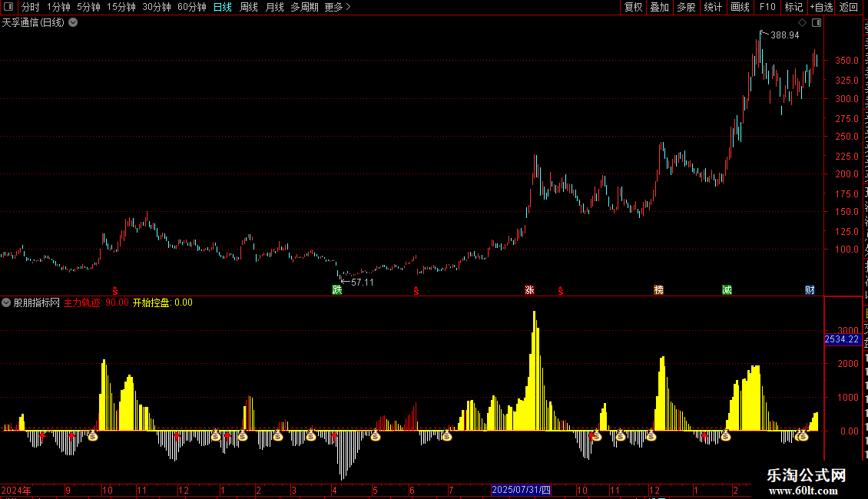Viewport: 868px width, 499px height.
Task: Switch to 15分钟 period
Action: tap(121, 7)
